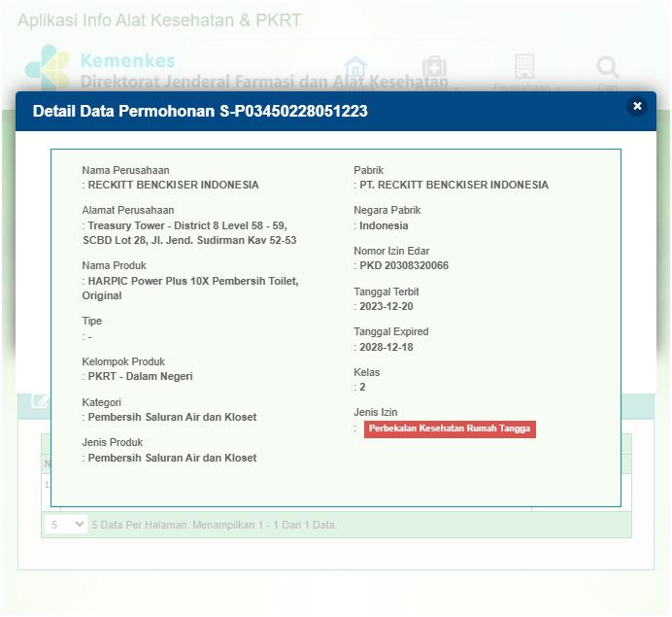The height and width of the screenshot is (617, 672).
Task: Click the Kemenkes logo icon
Action: (x=47, y=68)
